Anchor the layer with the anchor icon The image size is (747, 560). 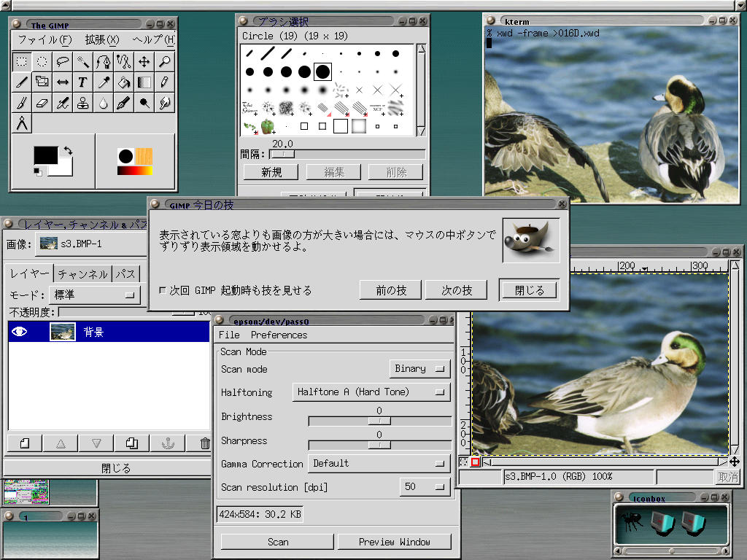tap(168, 443)
